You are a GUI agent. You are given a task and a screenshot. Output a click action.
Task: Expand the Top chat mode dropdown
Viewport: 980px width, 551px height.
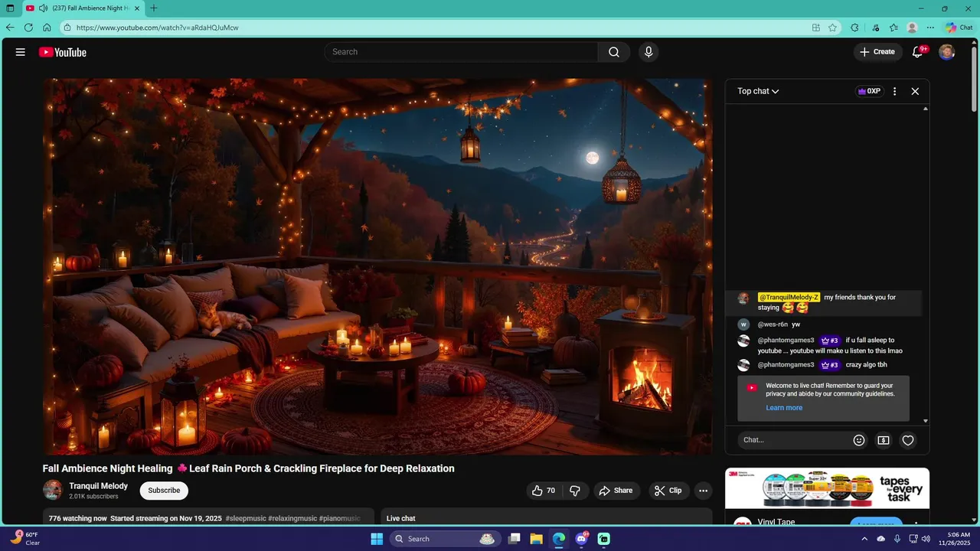click(758, 91)
